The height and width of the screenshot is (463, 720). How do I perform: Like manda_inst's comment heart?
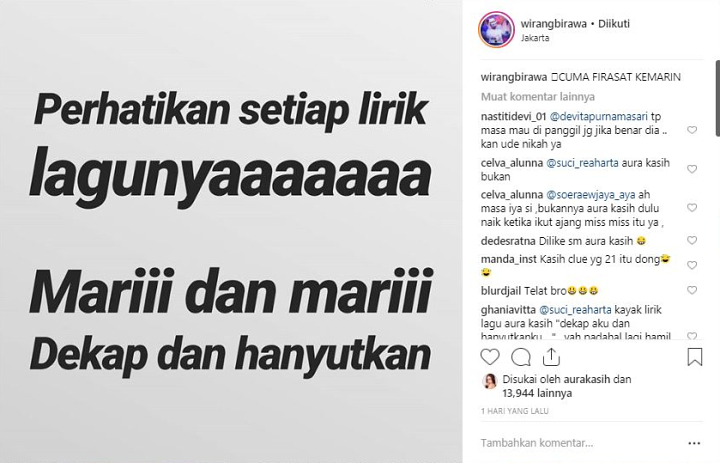[692, 265]
